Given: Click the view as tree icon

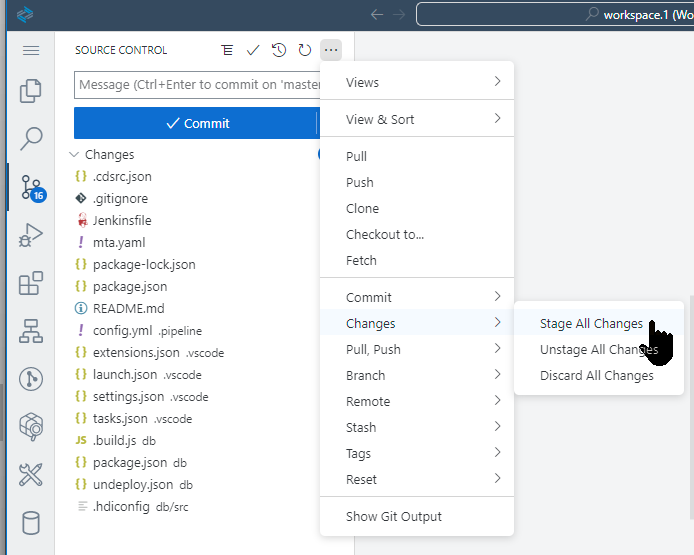Looking at the screenshot, I should [x=227, y=50].
